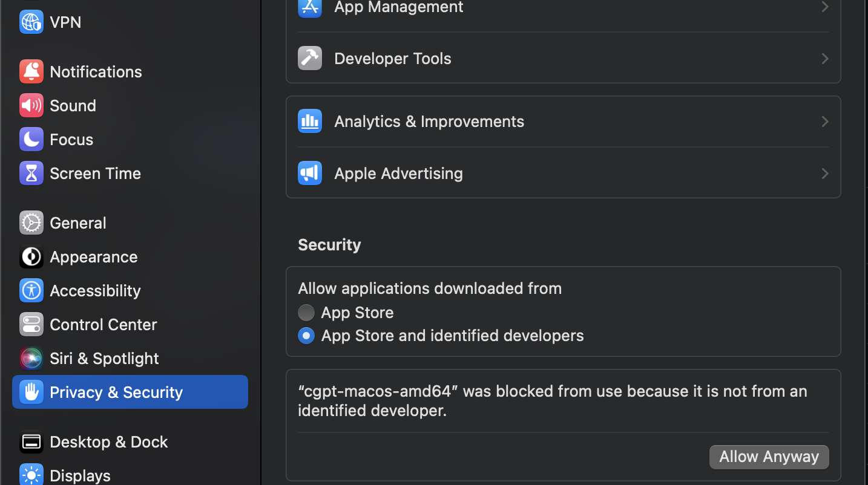Select the App Store radio button
This screenshot has width=868, height=485.
(x=306, y=313)
